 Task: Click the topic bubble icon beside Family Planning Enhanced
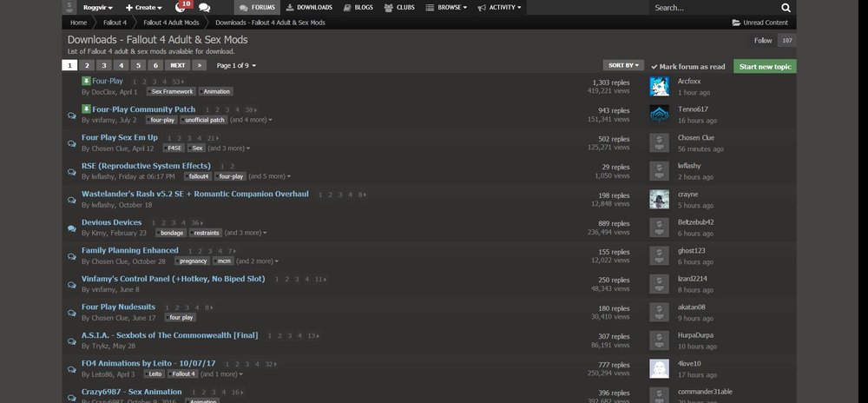click(x=72, y=256)
